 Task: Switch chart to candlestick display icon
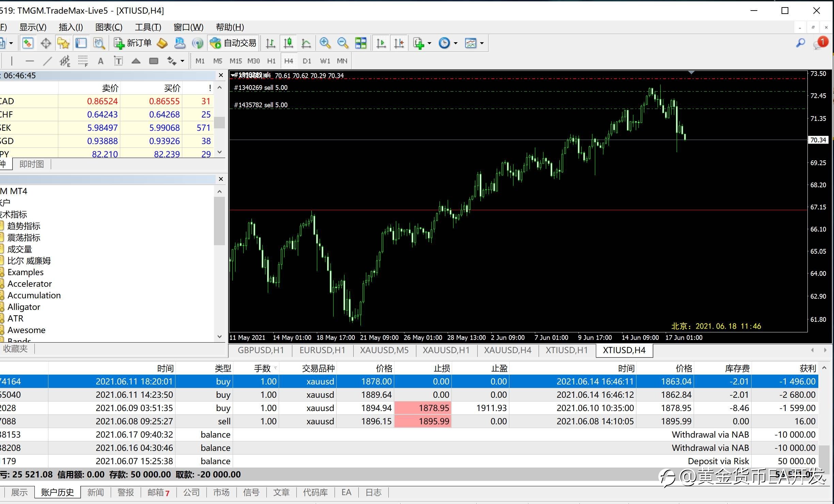pyautogui.click(x=288, y=43)
